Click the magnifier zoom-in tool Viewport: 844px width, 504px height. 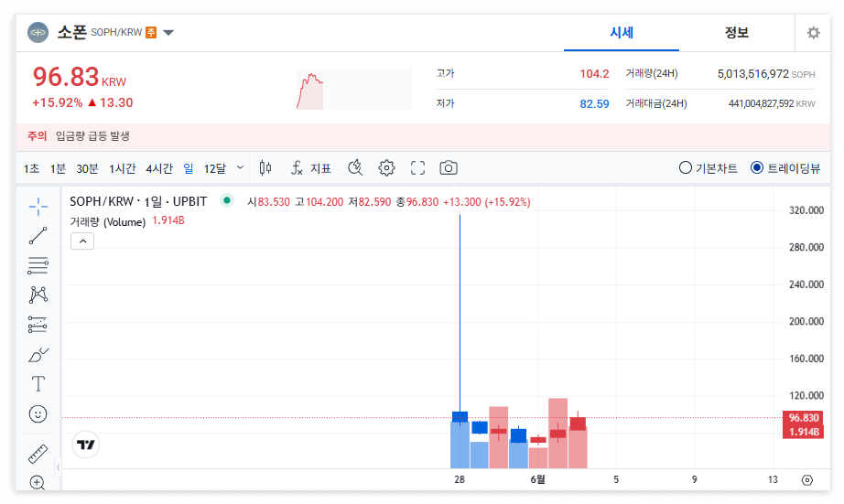coord(38,482)
